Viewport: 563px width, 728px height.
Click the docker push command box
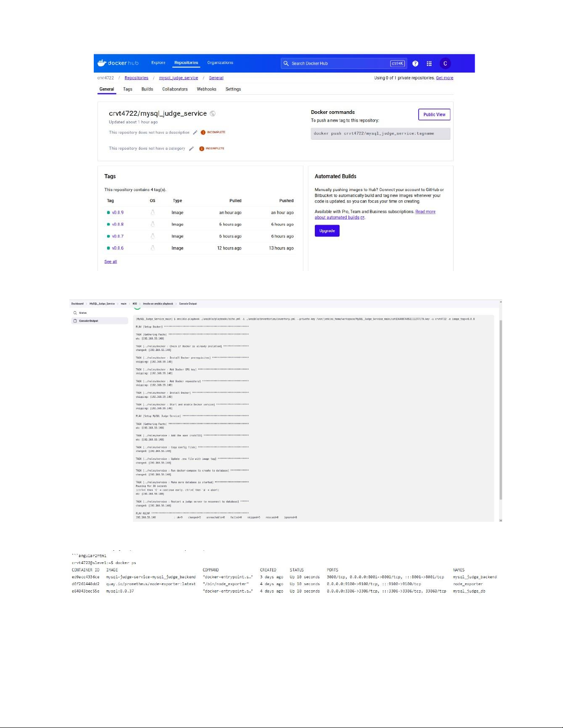click(381, 133)
